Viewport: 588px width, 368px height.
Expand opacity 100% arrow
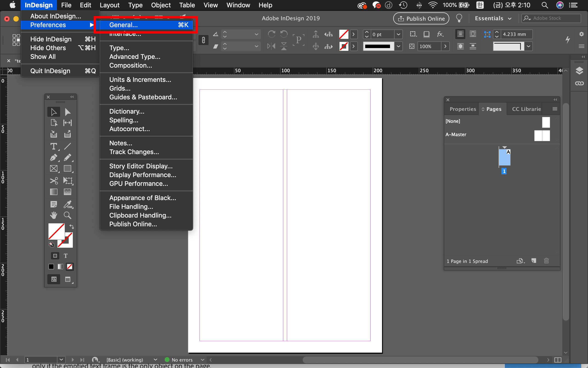[x=445, y=46]
